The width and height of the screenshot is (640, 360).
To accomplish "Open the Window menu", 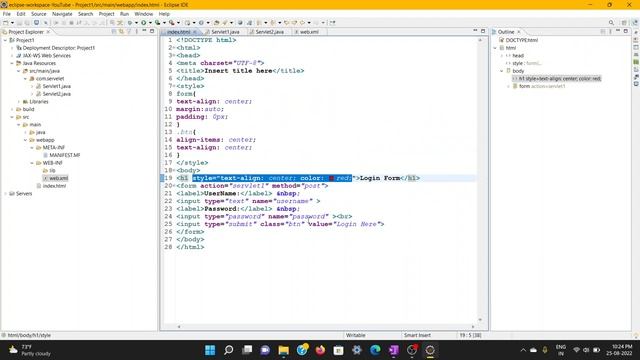I will (x=144, y=14).
